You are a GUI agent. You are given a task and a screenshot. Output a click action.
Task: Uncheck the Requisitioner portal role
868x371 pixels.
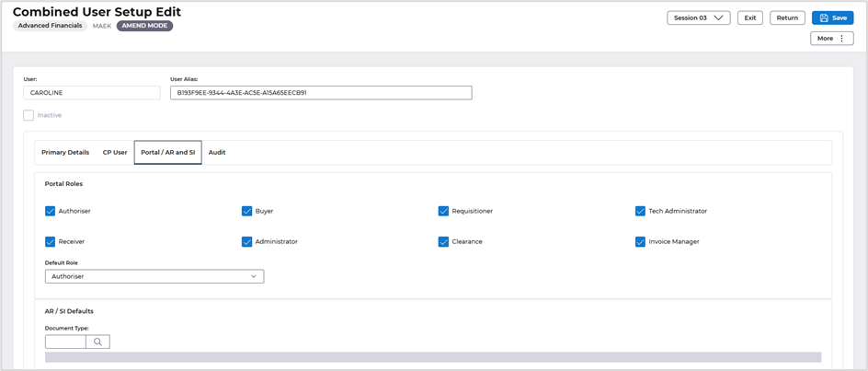click(443, 212)
